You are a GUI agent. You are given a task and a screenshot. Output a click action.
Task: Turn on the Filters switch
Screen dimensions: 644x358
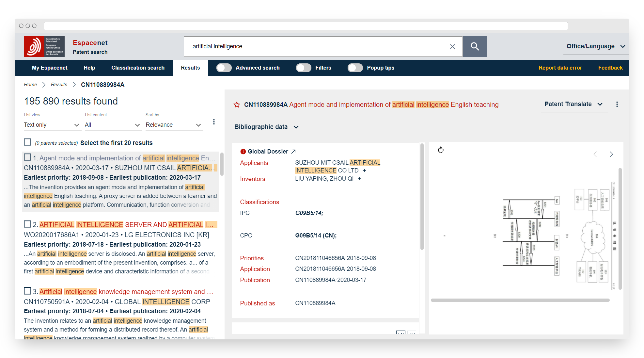(x=304, y=68)
